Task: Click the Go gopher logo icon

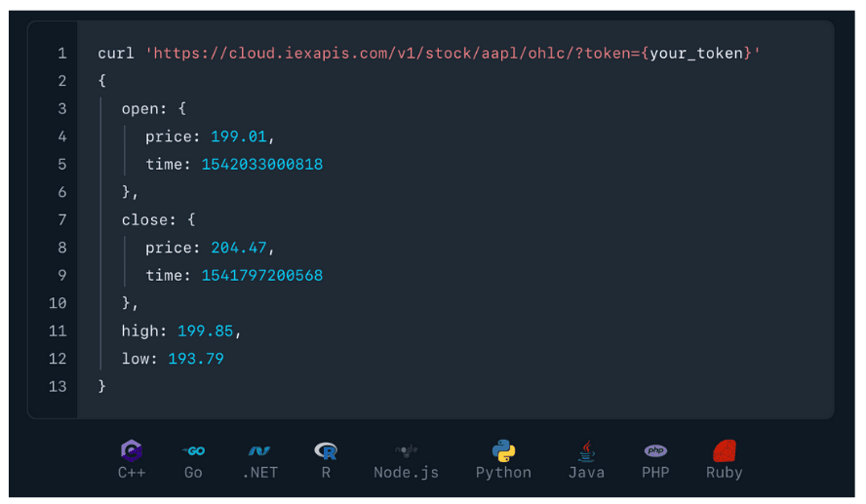Action: click(193, 450)
